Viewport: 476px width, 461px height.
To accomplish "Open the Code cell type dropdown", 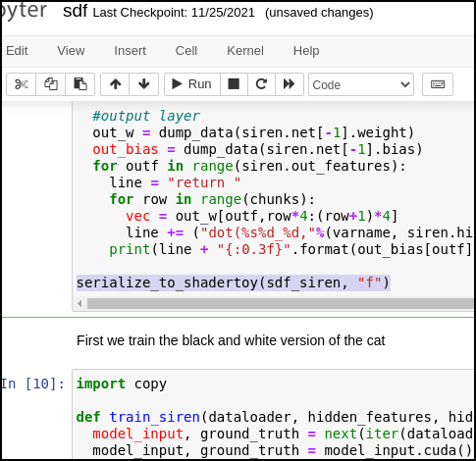I will (361, 84).
